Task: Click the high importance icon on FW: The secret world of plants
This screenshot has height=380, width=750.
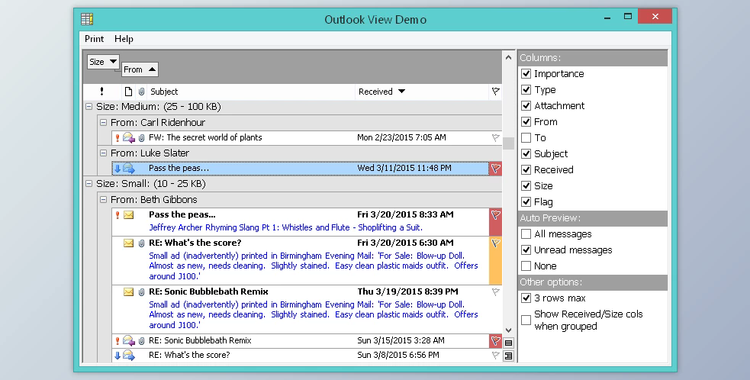Action: 117,138
